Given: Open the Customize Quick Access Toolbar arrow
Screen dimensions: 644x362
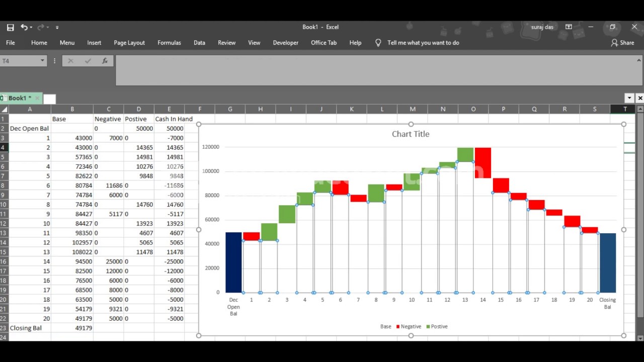Looking at the screenshot, I should coord(57,28).
